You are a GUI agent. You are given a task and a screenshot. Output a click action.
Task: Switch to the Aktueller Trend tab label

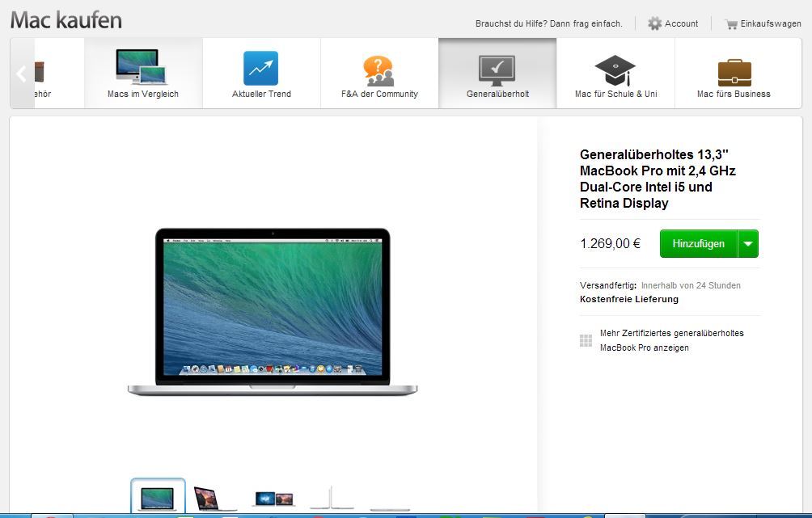tap(261, 94)
